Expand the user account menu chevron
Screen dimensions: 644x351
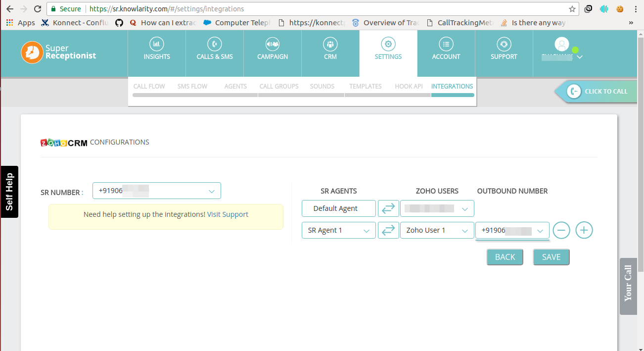click(x=580, y=57)
